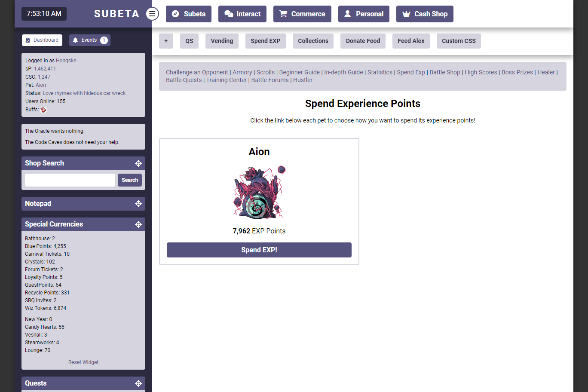Open the Battle Shop link
This screenshot has width=588, height=392.
445,72
